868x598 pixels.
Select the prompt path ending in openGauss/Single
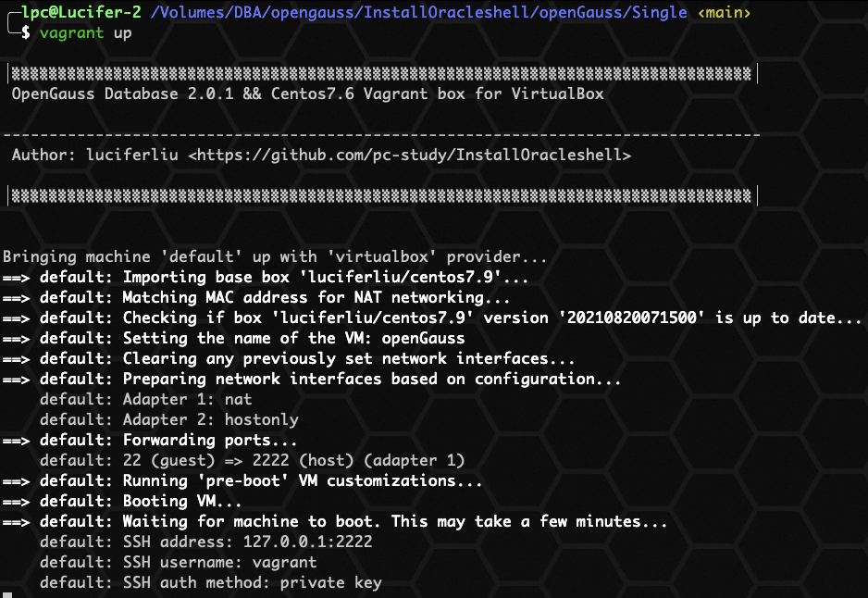click(418, 12)
